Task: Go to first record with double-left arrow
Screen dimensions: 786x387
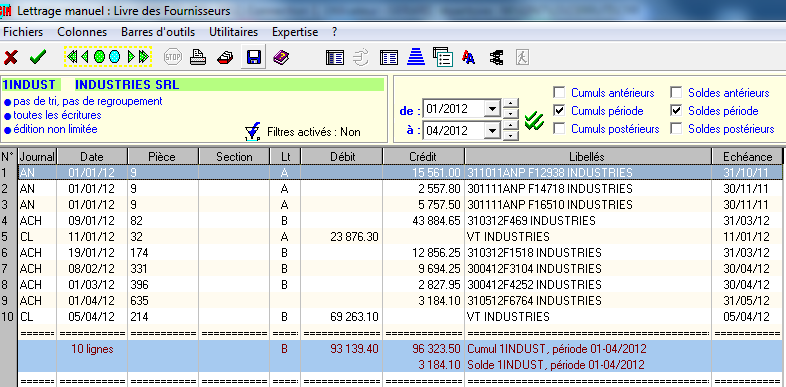Action: [72, 57]
